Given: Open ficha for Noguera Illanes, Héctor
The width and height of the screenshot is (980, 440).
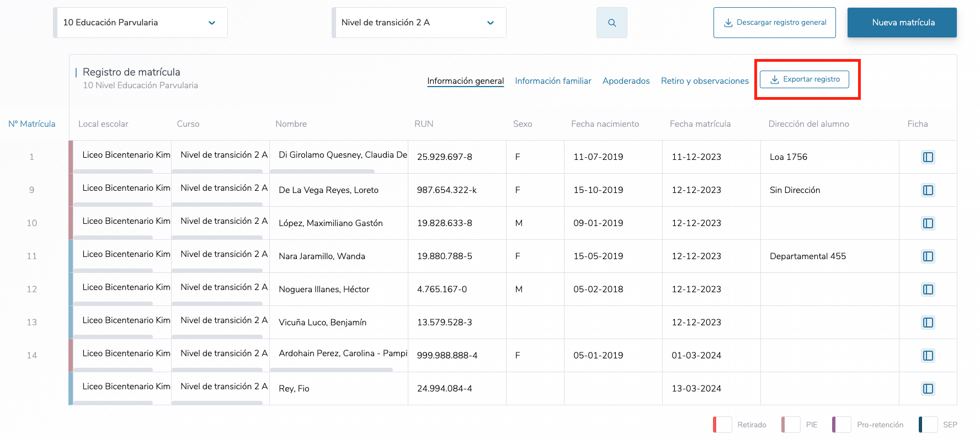Looking at the screenshot, I should (928, 289).
